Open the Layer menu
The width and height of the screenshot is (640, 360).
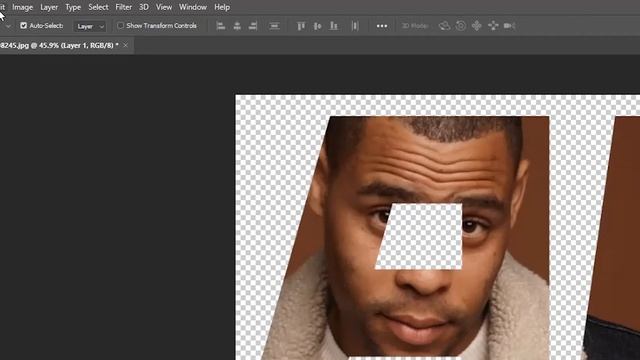[49, 7]
